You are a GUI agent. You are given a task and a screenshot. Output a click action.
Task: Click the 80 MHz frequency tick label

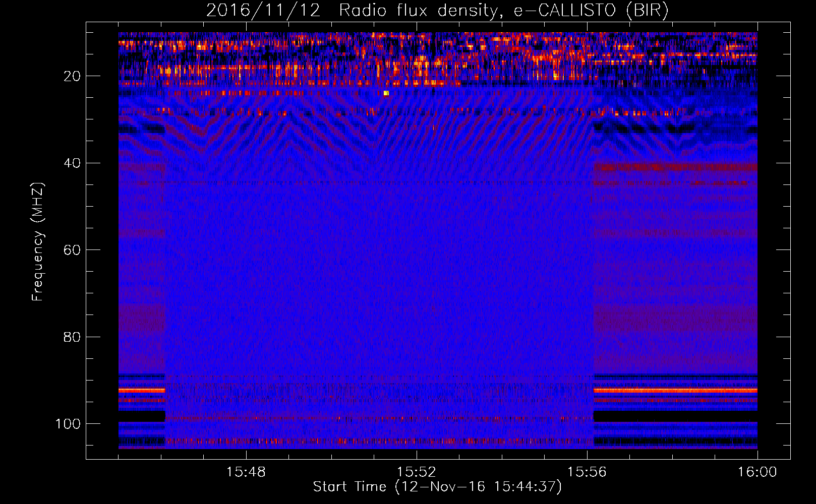(x=72, y=337)
